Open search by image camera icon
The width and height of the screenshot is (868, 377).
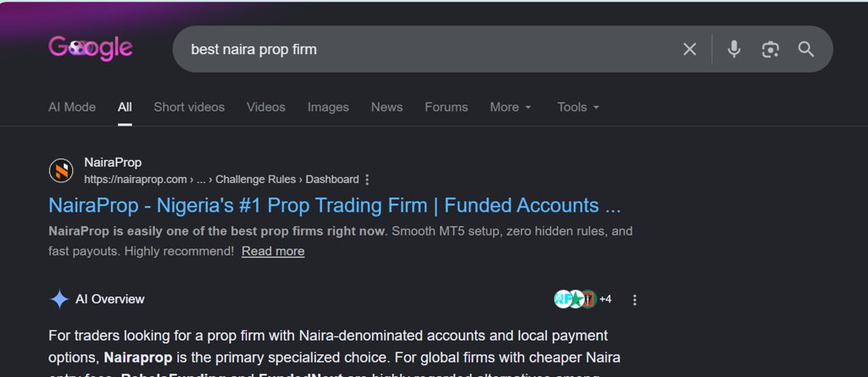tap(770, 49)
